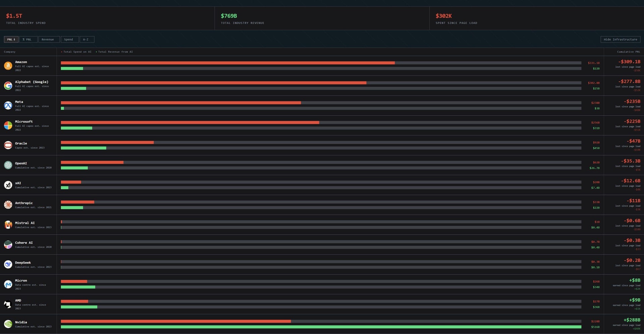Click the Company column header
The image size is (644, 334).
point(10,52)
